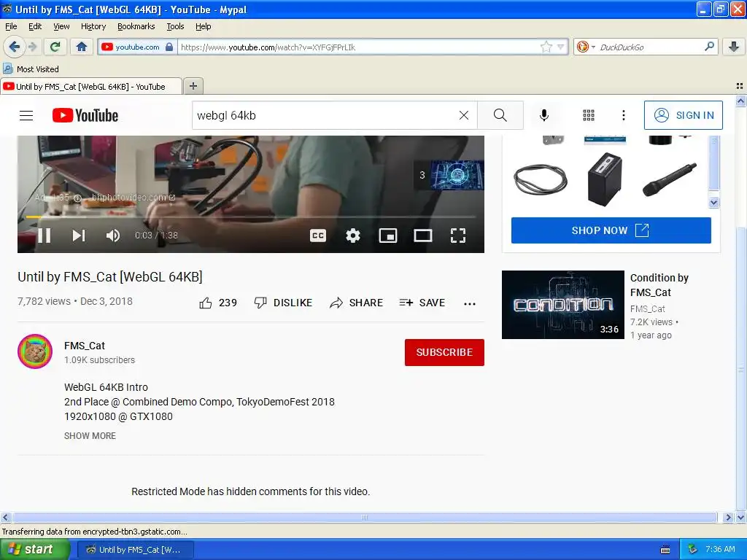Open the YouTube apps grid
This screenshot has height=560, width=747.
pos(589,115)
